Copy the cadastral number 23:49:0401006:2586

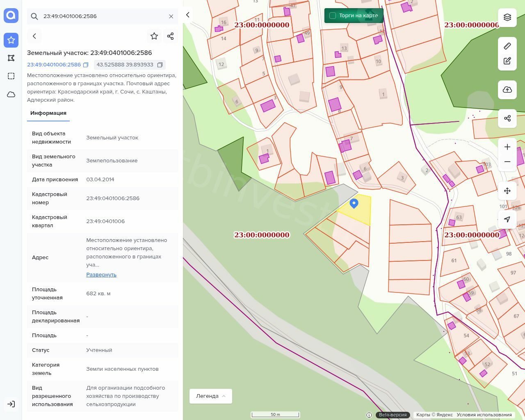[86, 65]
